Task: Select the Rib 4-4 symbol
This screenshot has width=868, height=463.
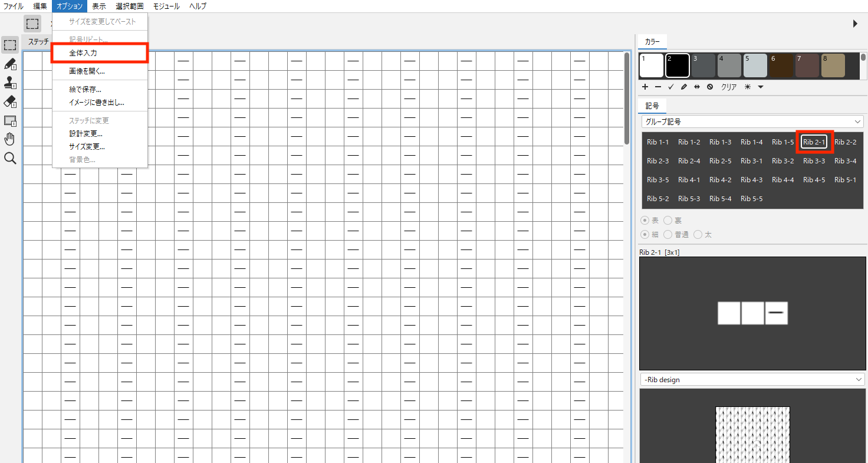Action: 782,180
